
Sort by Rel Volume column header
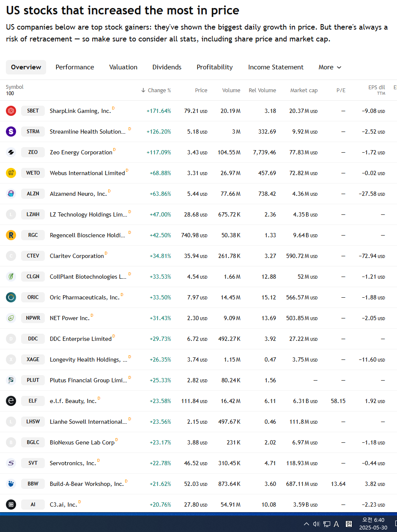click(x=262, y=90)
